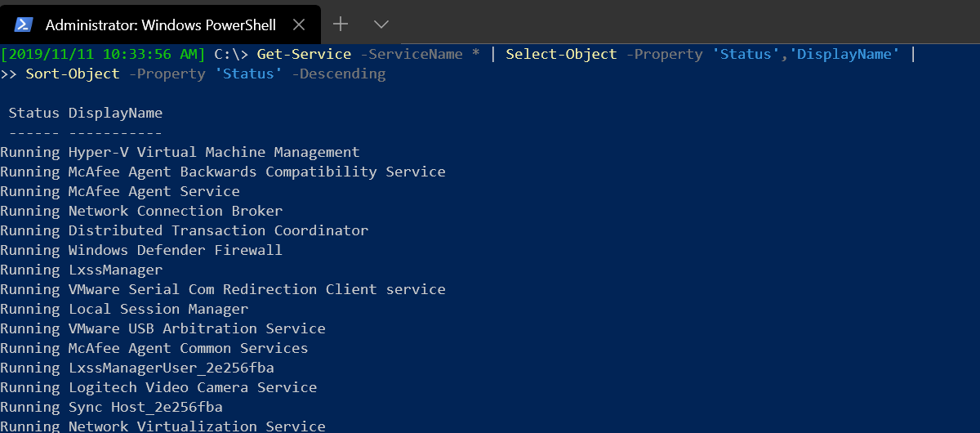The width and height of the screenshot is (980, 433).
Task: Click the 'DisplayName' string in the command
Action: coord(844,54)
